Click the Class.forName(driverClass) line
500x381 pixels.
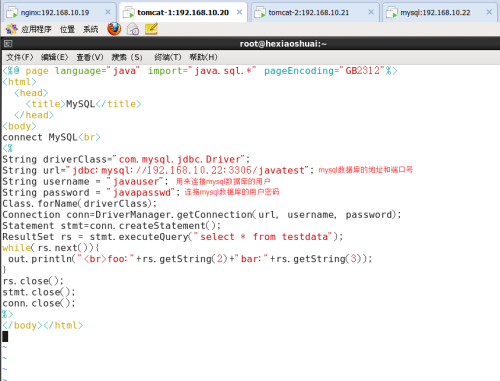[79, 204]
